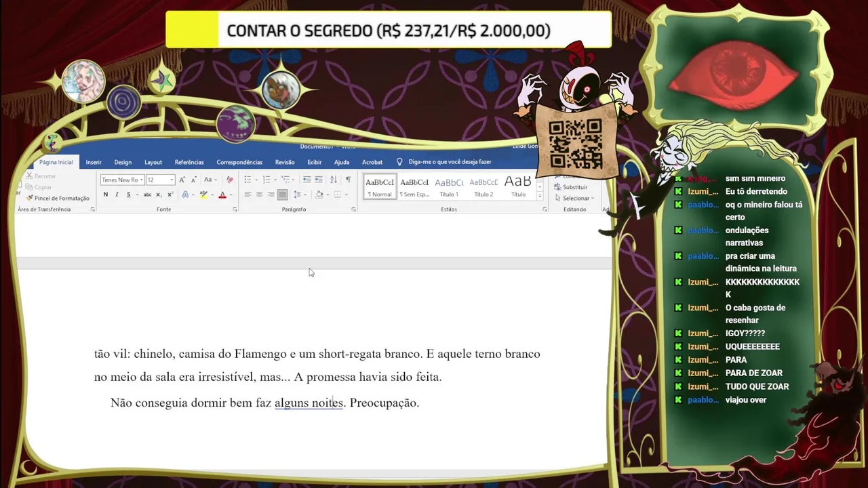Align text right
The height and width of the screenshot is (488, 868).
pos(271,195)
